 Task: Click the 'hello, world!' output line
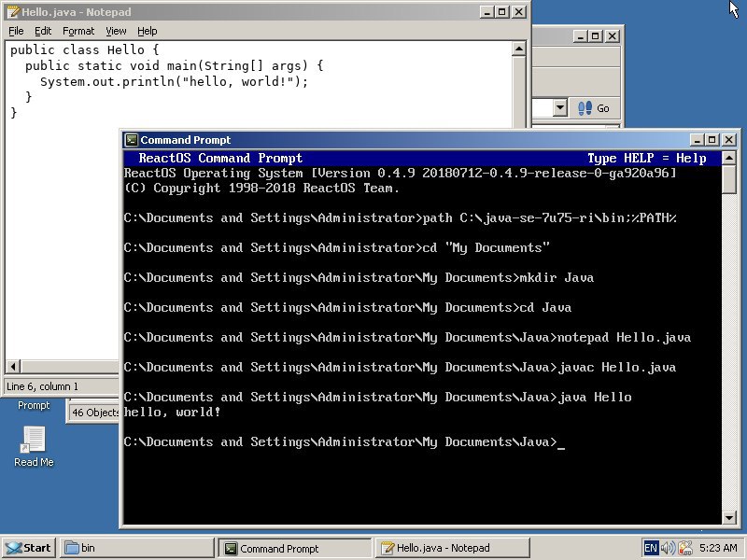(172, 412)
